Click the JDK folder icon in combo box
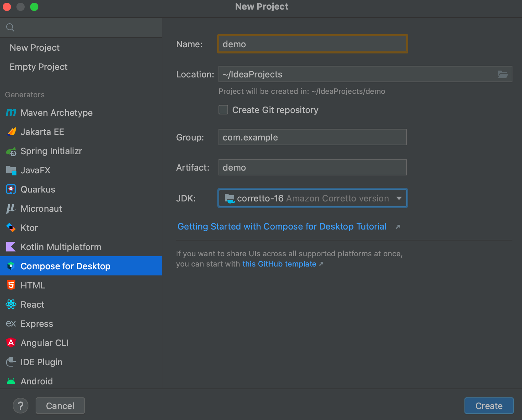Viewport: 522px width, 420px height. [x=229, y=198]
